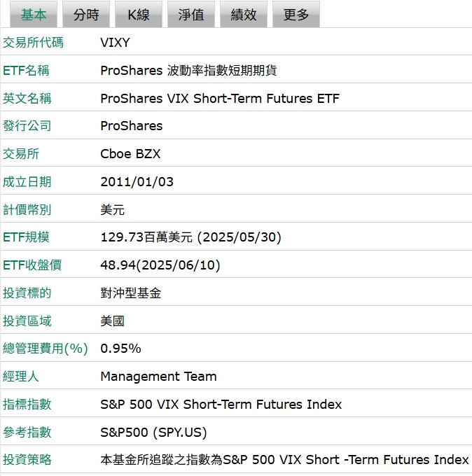The width and height of the screenshot is (472, 476).
Task: Select inception date 2011/01/03
Action: (137, 182)
